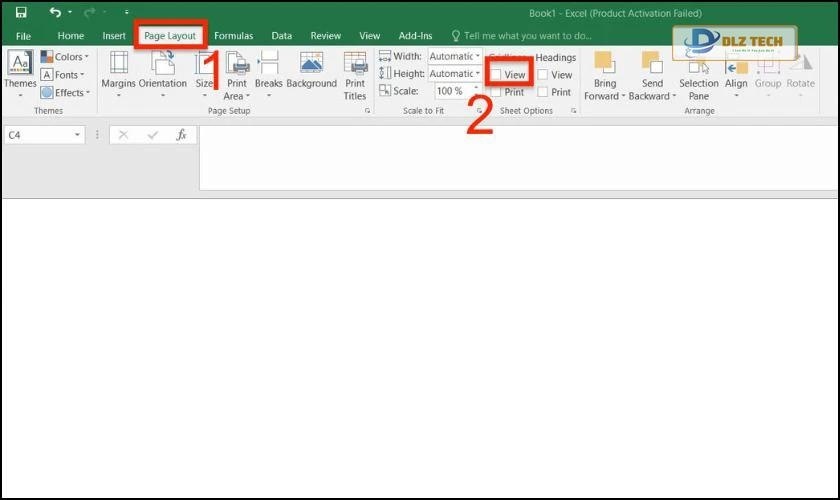Expand the Width dropdown
Viewport: 840px width, 500px height.
tap(477, 57)
